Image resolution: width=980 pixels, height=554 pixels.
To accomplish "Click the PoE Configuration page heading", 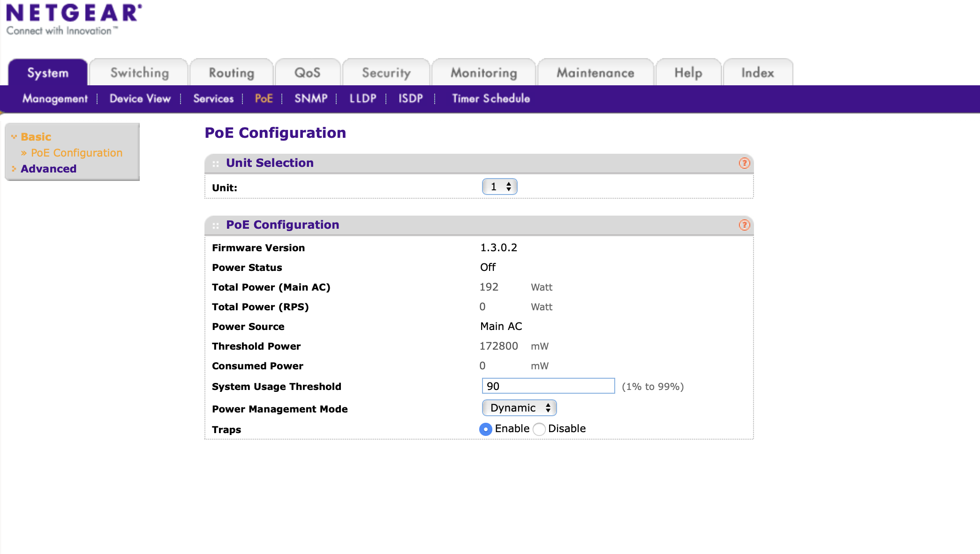I will [x=275, y=133].
